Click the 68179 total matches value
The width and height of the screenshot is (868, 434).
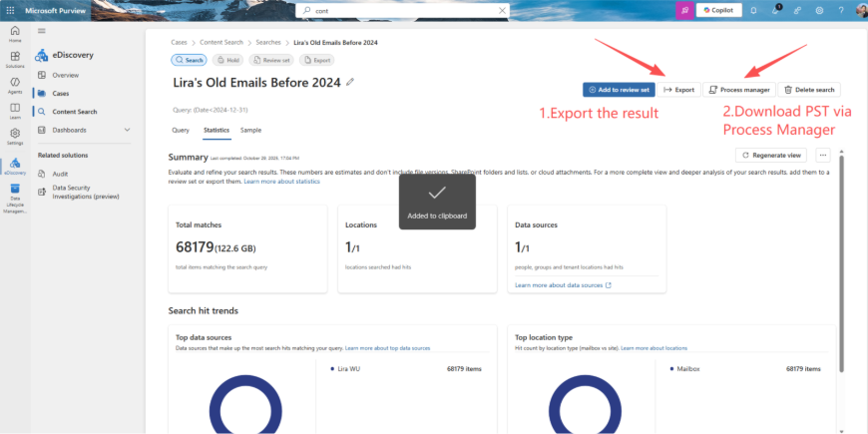point(195,246)
